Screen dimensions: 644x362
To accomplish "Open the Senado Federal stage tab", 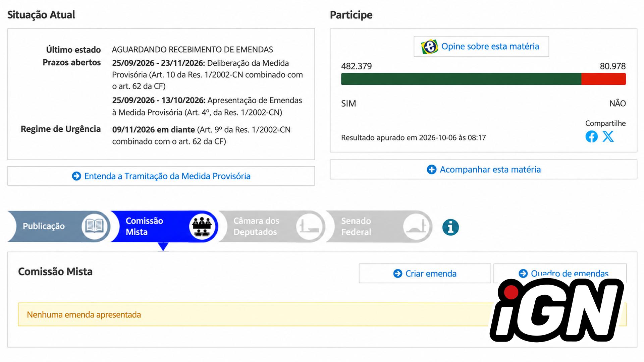I will pyautogui.click(x=379, y=226).
